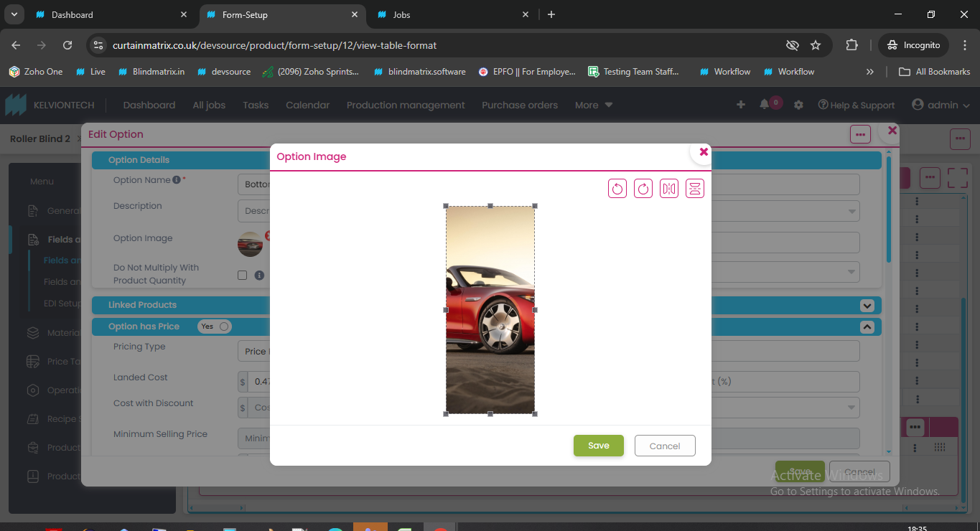
Task: Click the plus icon in top navigation
Action: [741, 105]
